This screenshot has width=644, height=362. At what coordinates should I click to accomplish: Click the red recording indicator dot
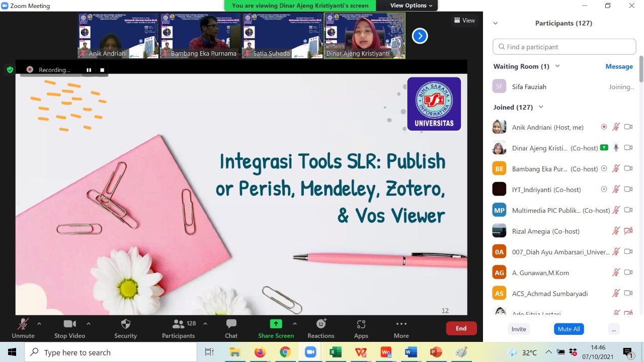coord(30,70)
